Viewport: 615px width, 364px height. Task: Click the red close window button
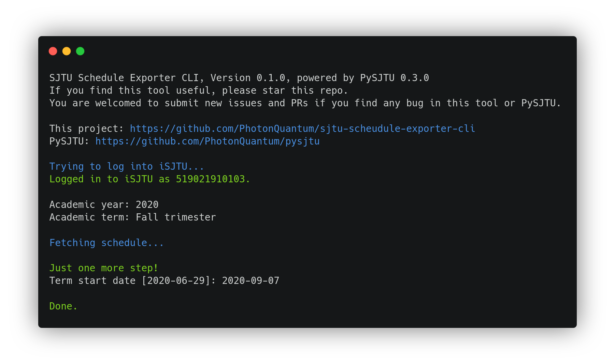[x=53, y=51]
